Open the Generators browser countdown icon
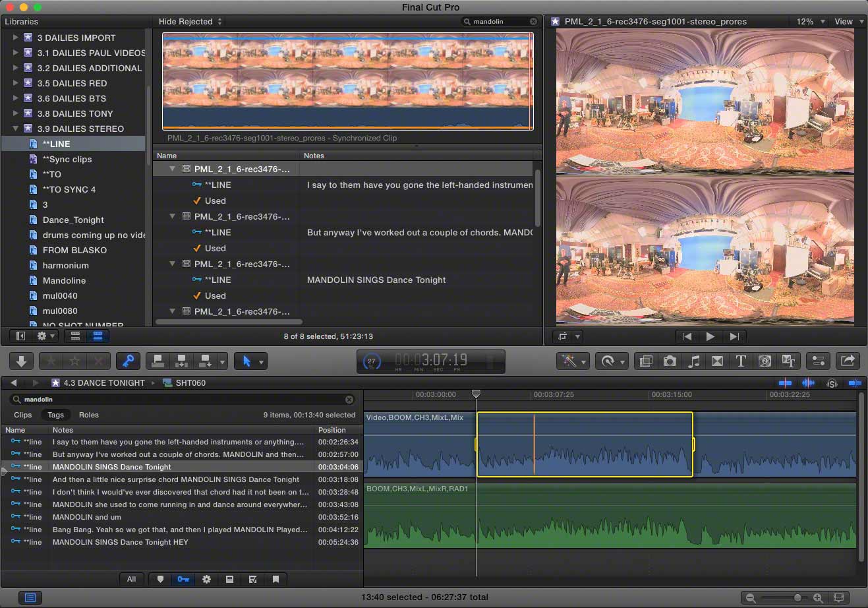This screenshot has height=608, width=868. 765,361
